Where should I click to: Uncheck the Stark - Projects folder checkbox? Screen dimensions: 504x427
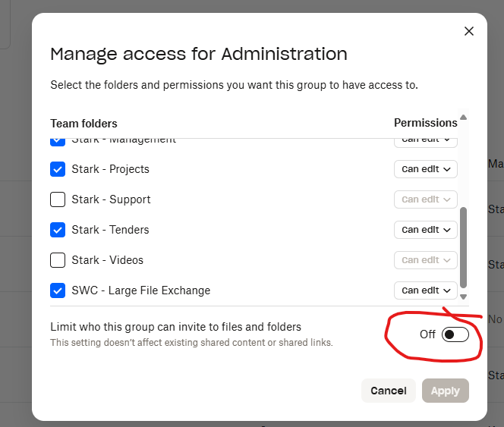[x=58, y=169]
